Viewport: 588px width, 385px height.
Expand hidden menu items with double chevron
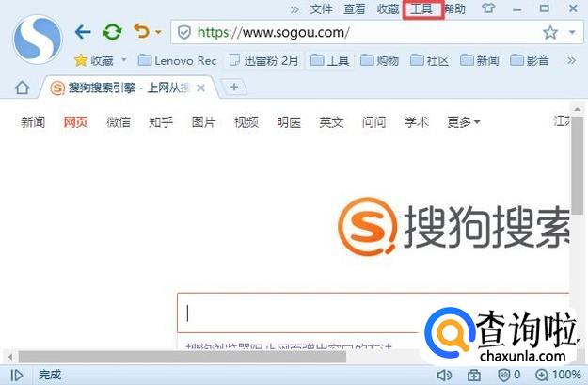point(294,9)
